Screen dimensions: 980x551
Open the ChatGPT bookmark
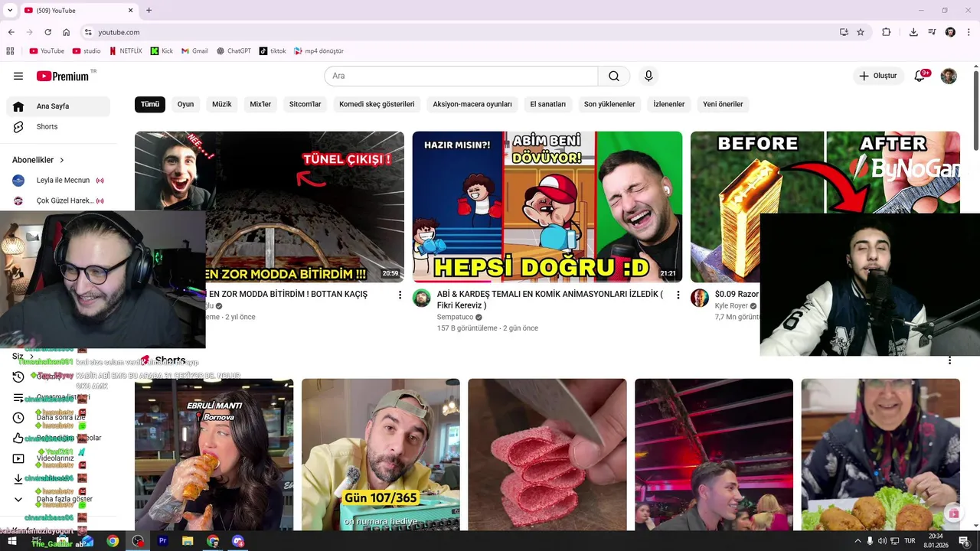[x=234, y=51]
